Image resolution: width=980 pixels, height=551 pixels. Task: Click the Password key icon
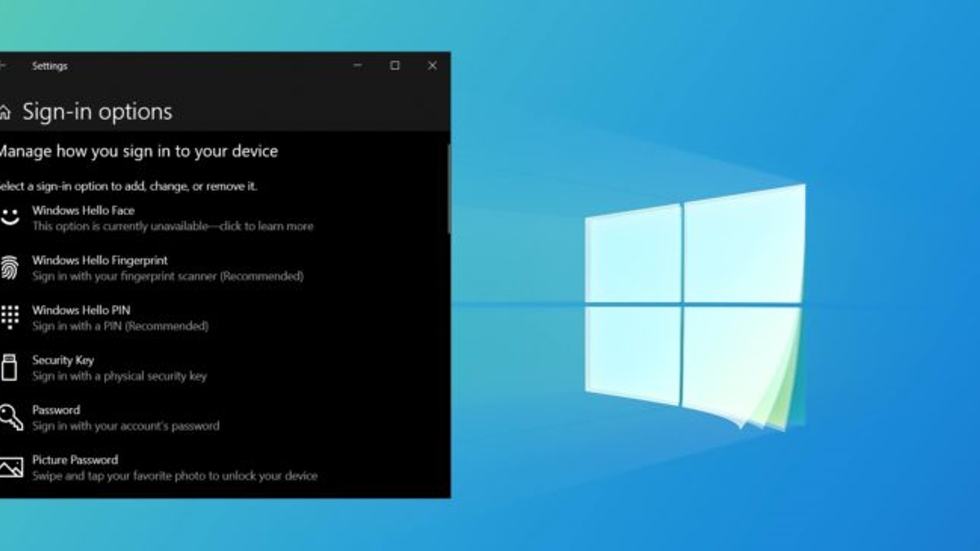tap(10, 418)
